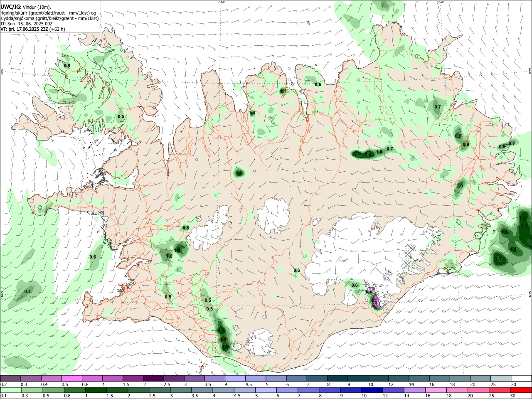This screenshot has width=532, height=399.
Task: Select the pale green swatch between 0.1 and 0.3
Action: pos(10,390)
